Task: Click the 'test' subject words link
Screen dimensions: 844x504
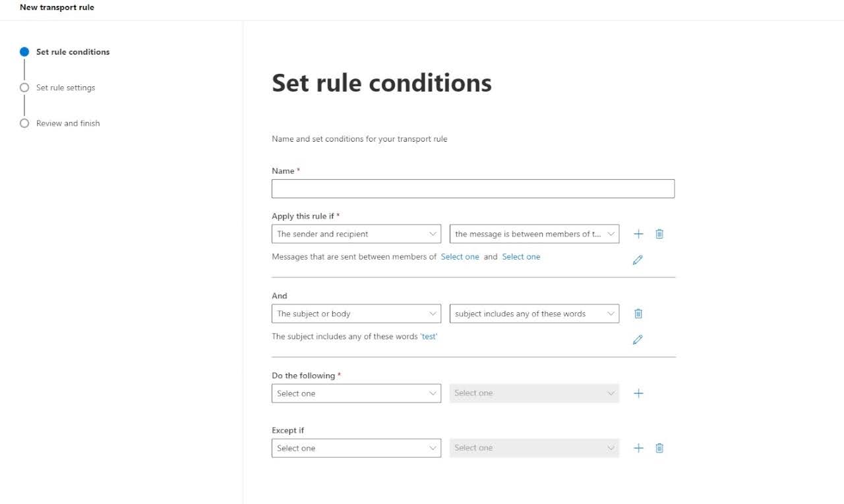Action: click(x=429, y=336)
